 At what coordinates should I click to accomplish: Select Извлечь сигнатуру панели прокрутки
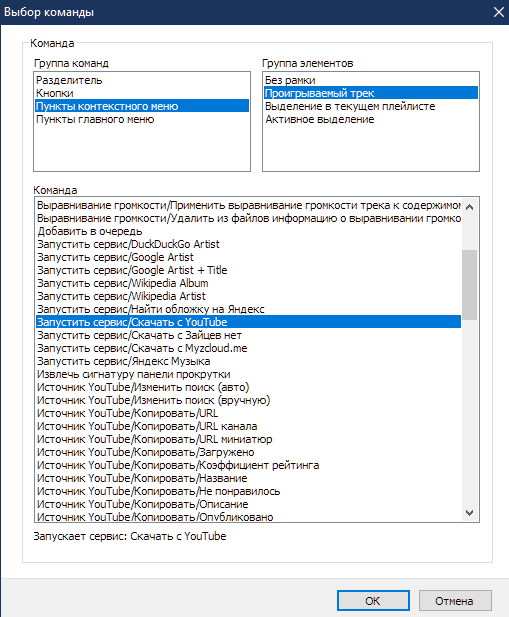click(x=249, y=374)
